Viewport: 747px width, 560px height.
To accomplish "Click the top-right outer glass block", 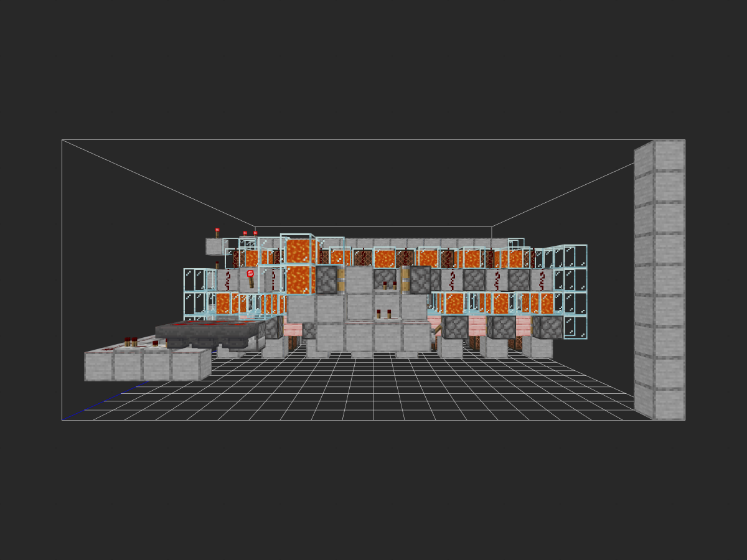I will 575,257.
